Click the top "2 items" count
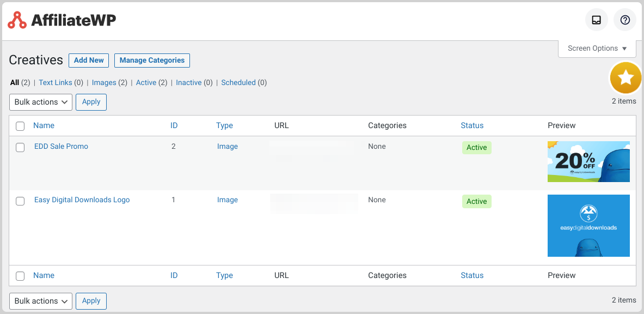 [624, 101]
